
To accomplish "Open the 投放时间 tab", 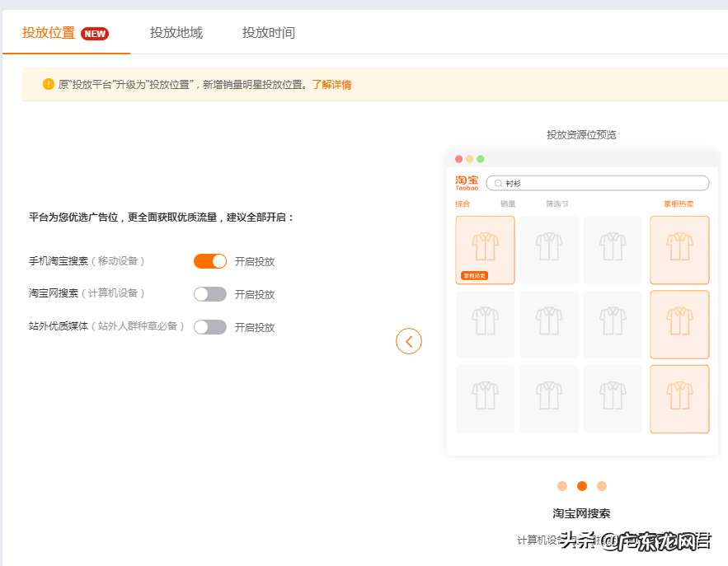I will (269, 33).
